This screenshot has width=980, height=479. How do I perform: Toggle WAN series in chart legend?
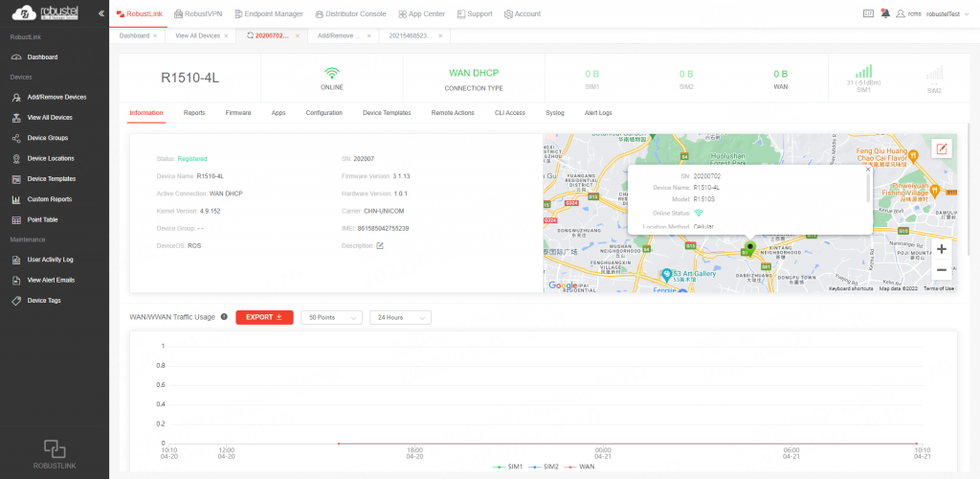pos(579,467)
